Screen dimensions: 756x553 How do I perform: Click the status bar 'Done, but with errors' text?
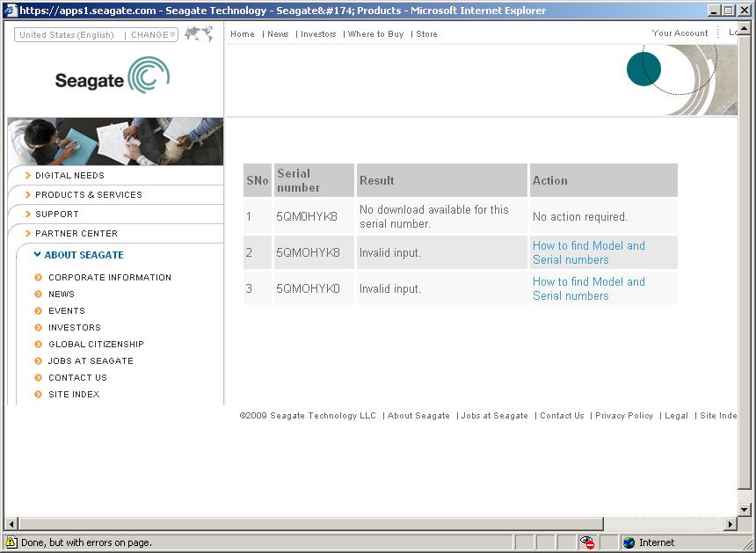(87, 542)
